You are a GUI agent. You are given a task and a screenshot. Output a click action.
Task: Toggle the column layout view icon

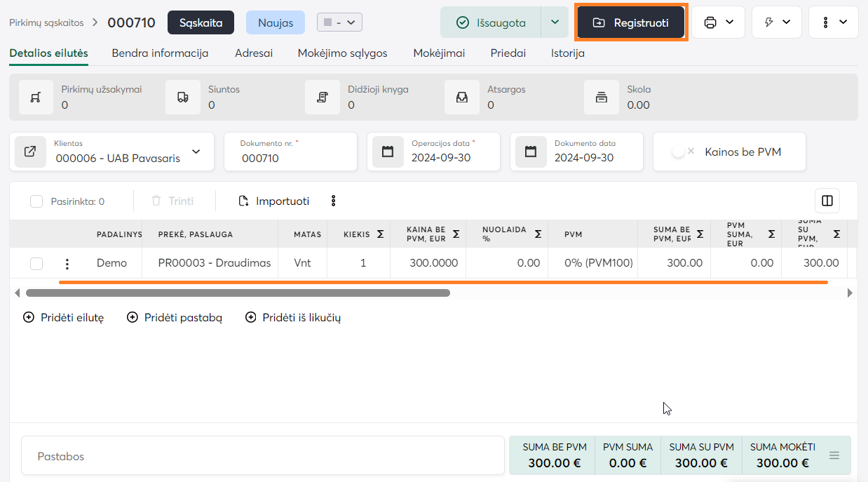click(827, 201)
